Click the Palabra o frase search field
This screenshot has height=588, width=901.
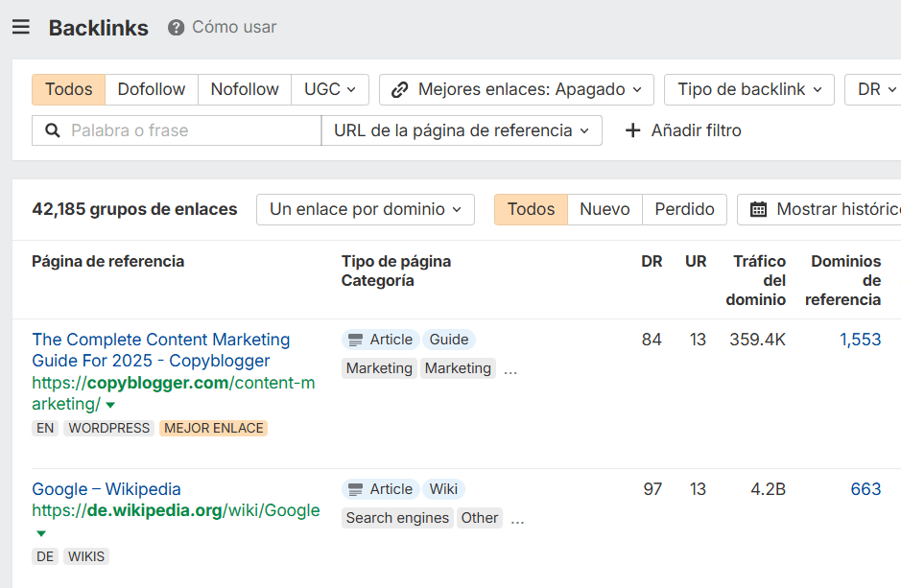click(x=177, y=130)
